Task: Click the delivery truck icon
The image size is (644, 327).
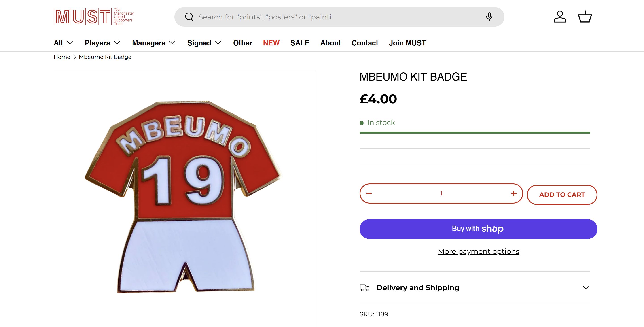Action: pos(364,288)
